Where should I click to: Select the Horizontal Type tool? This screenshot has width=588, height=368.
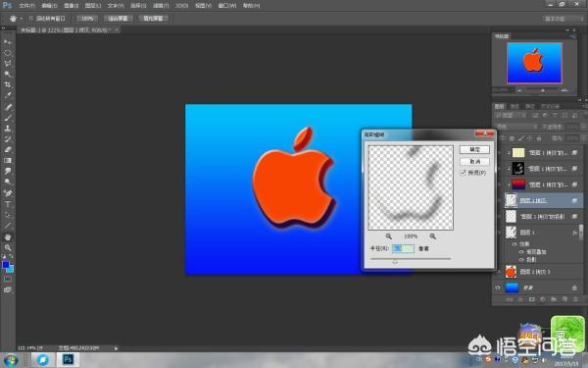click(8, 204)
